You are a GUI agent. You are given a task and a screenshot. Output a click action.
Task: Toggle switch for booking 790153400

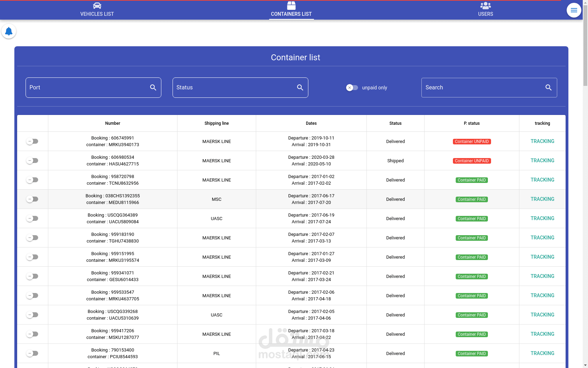pos(32,353)
